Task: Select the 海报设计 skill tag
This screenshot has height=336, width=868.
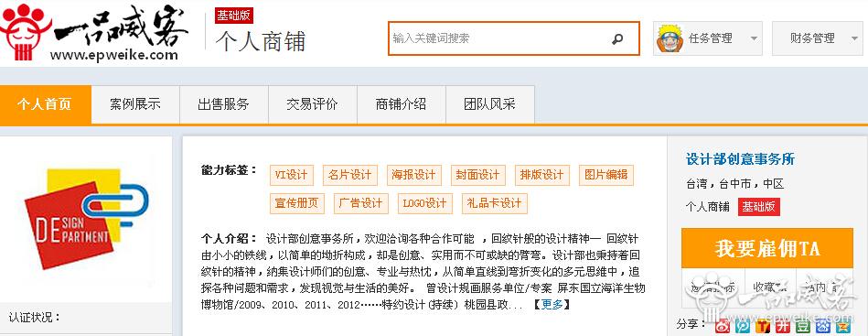Action: click(413, 175)
